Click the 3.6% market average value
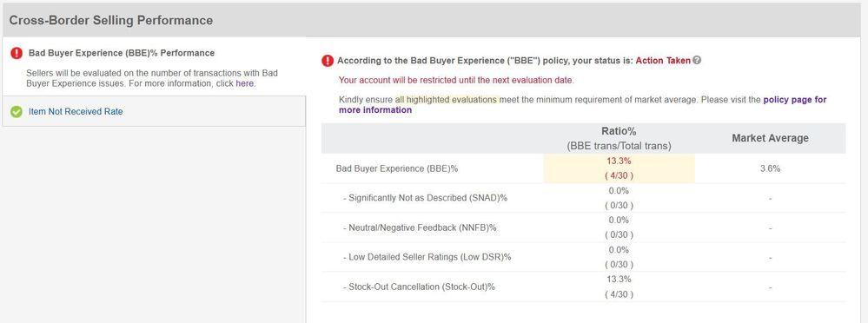This screenshot has width=868, height=323. [770, 168]
